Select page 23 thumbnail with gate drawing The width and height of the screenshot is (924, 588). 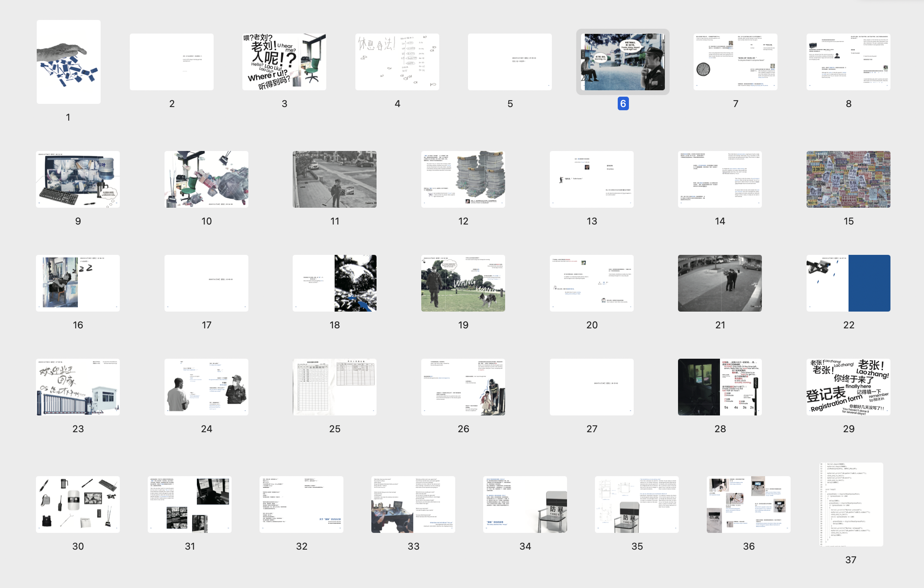coord(78,387)
